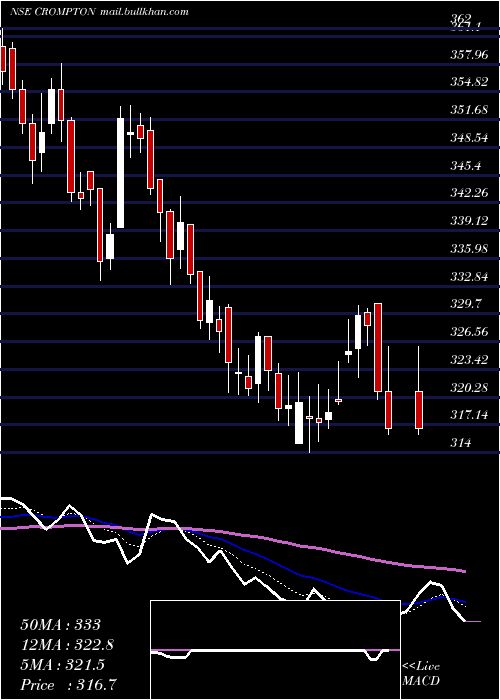
Task: Click the price label '314'
Action: (461, 442)
